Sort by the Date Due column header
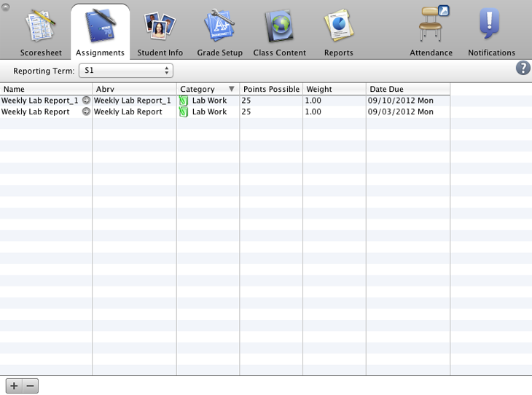Viewport: 532px width, 395px height. point(407,90)
